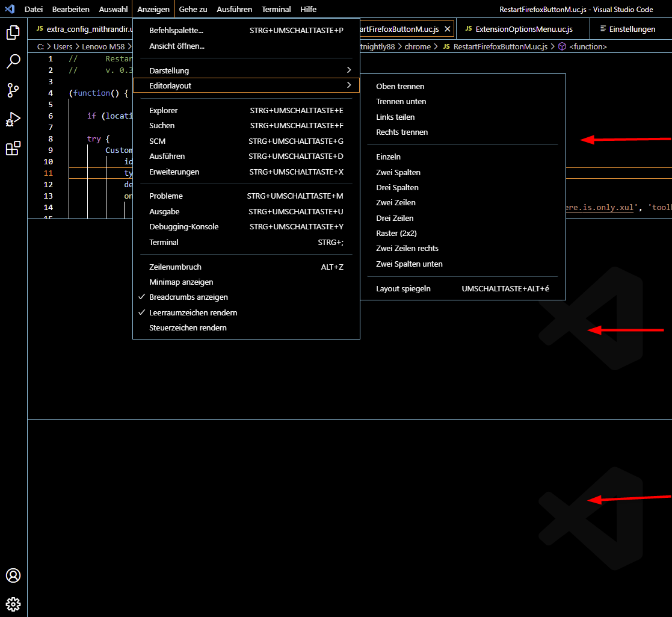
Task: Click settings icon on Einstellungen tab
Action: (603, 28)
